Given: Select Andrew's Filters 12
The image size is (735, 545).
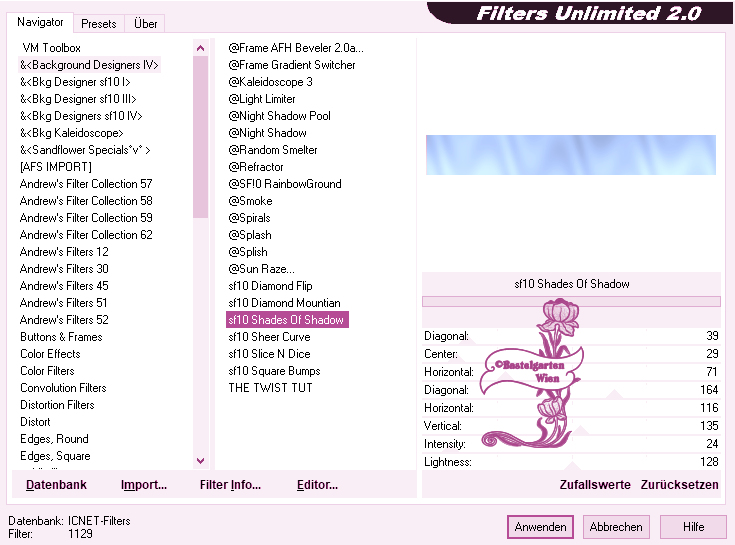Looking at the screenshot, I should [x=64, y=252].
